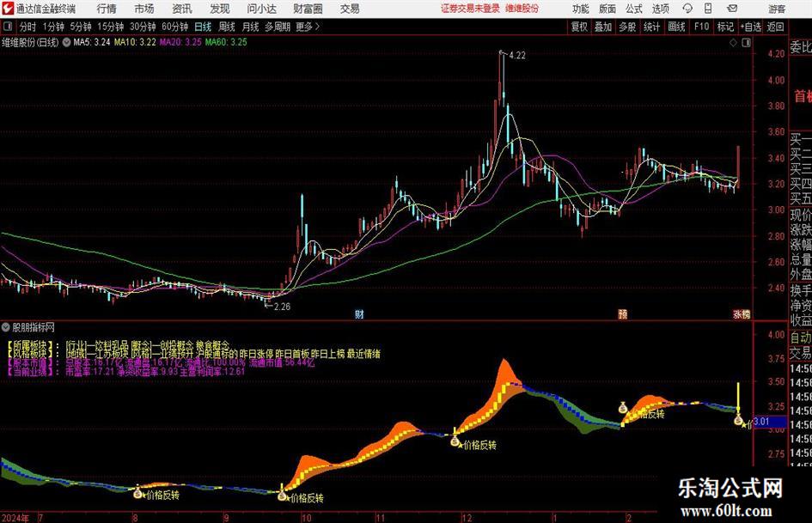The height and width of the screenshot is (523, 812).
Task: Expand the 股朋指标网 indicator circle dropdown
Action: pos(6,327)
